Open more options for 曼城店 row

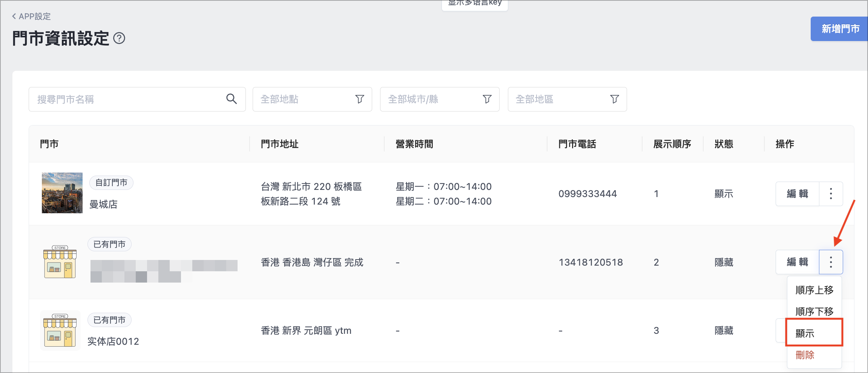tap(831, 194)
